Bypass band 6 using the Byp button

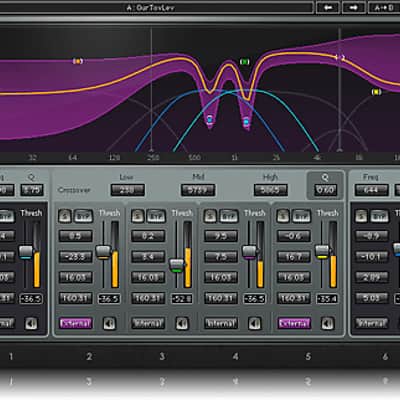click(x=380, y=216)
